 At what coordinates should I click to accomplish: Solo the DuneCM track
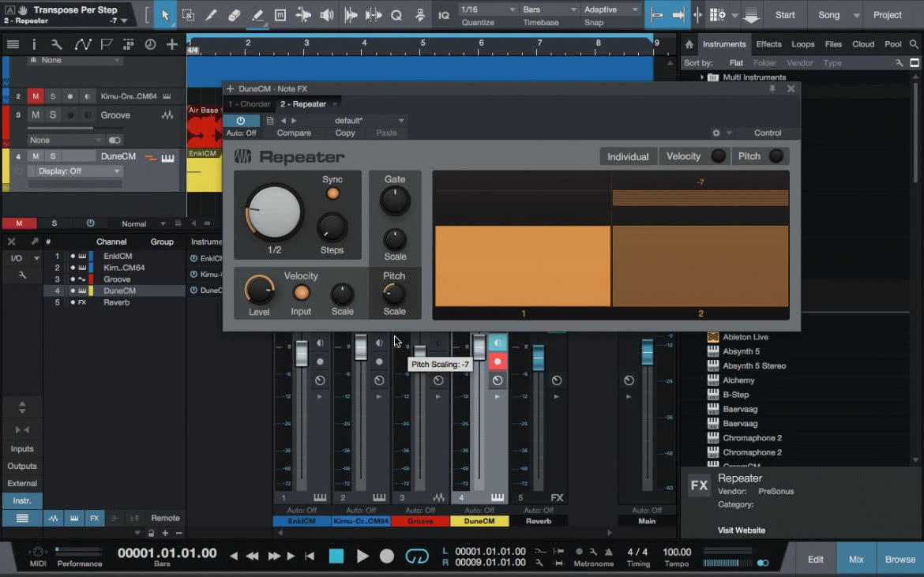(x=52, y=156)
